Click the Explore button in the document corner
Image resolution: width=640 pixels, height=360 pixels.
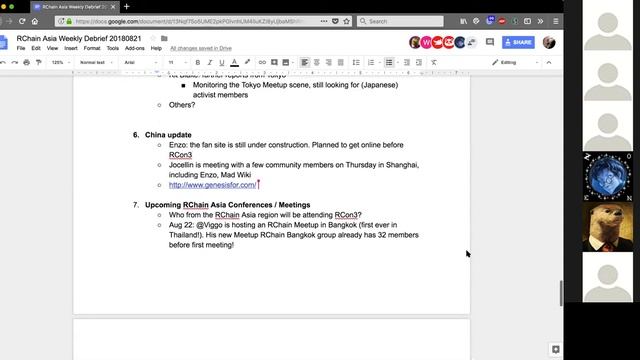click(x=555, y=349)
